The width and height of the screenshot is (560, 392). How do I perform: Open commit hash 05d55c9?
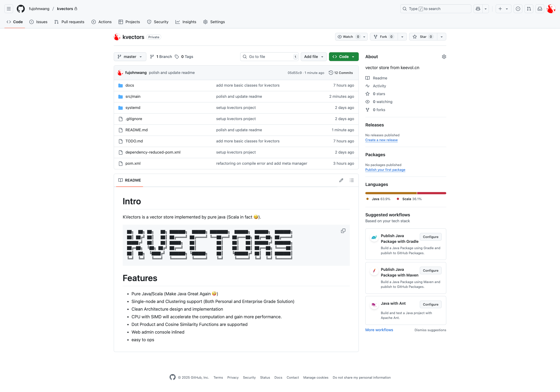click(x=294, y=73)
